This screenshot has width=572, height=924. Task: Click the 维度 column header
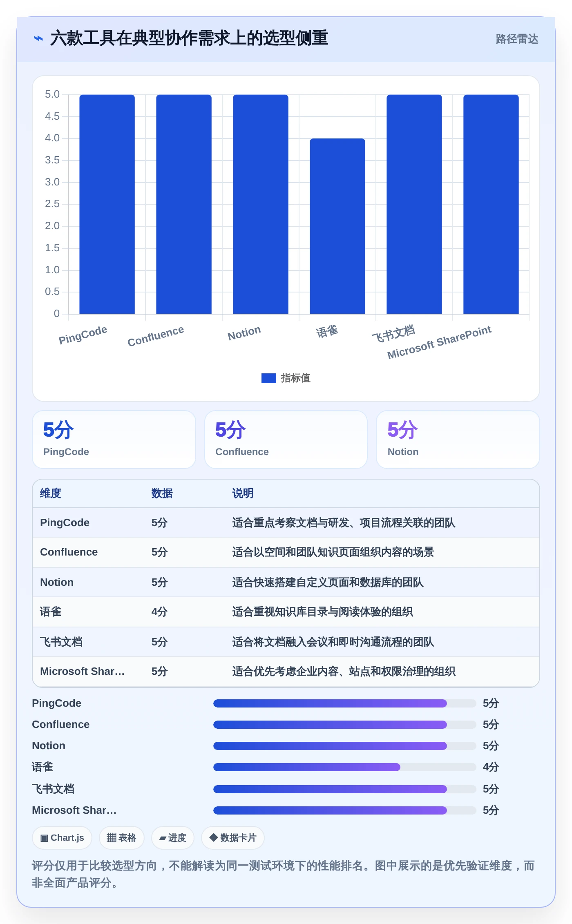tap(51, 493)
